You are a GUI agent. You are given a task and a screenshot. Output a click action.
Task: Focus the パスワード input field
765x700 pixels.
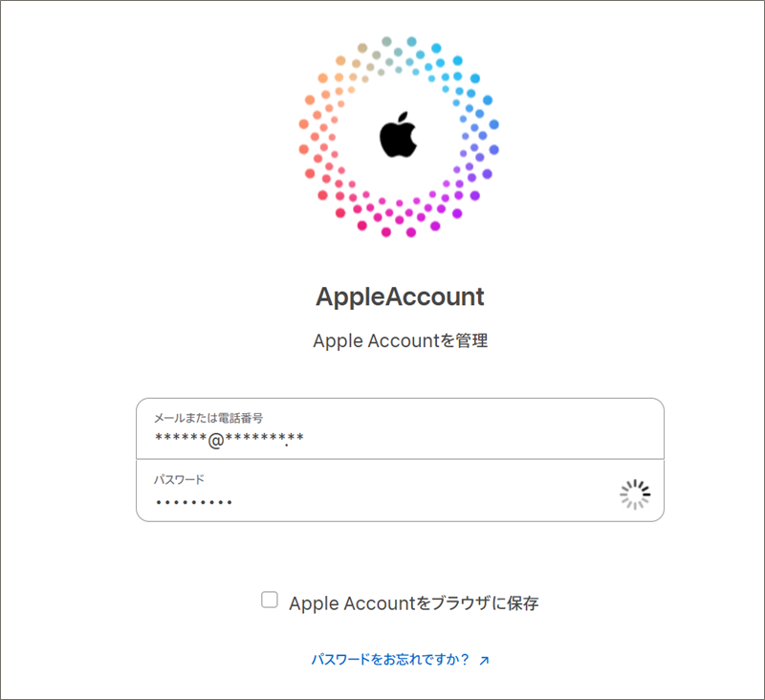pos(400,491)
